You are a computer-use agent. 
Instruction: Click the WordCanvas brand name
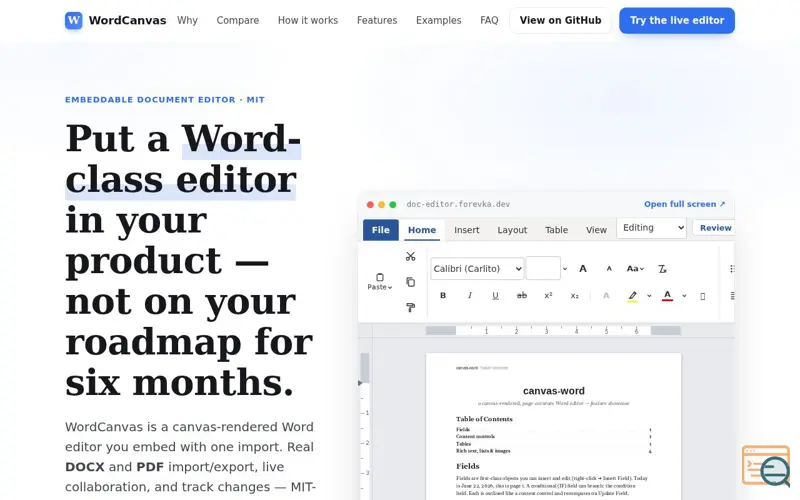click(x=127, y=20)
